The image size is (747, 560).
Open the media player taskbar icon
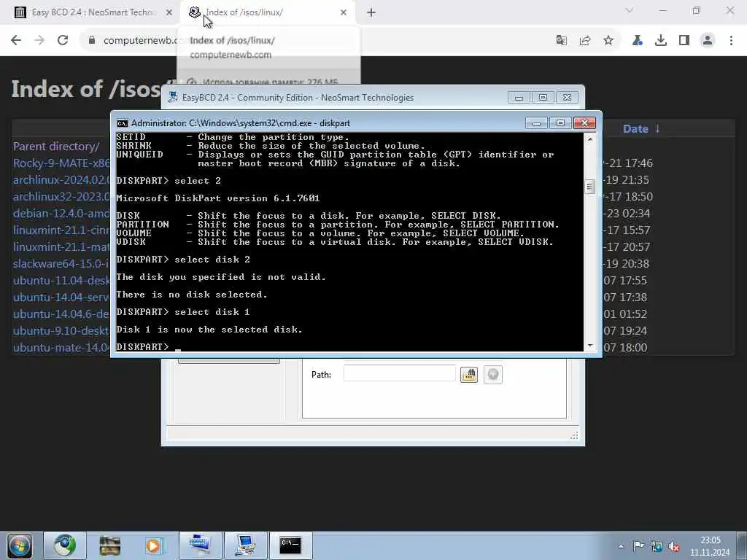(x=154, y=545)
